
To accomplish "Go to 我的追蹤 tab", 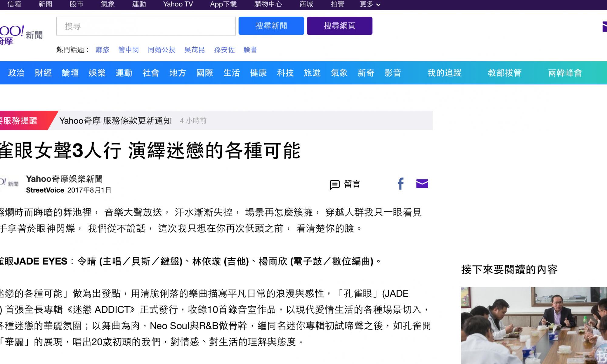I will tap(444, 73).
